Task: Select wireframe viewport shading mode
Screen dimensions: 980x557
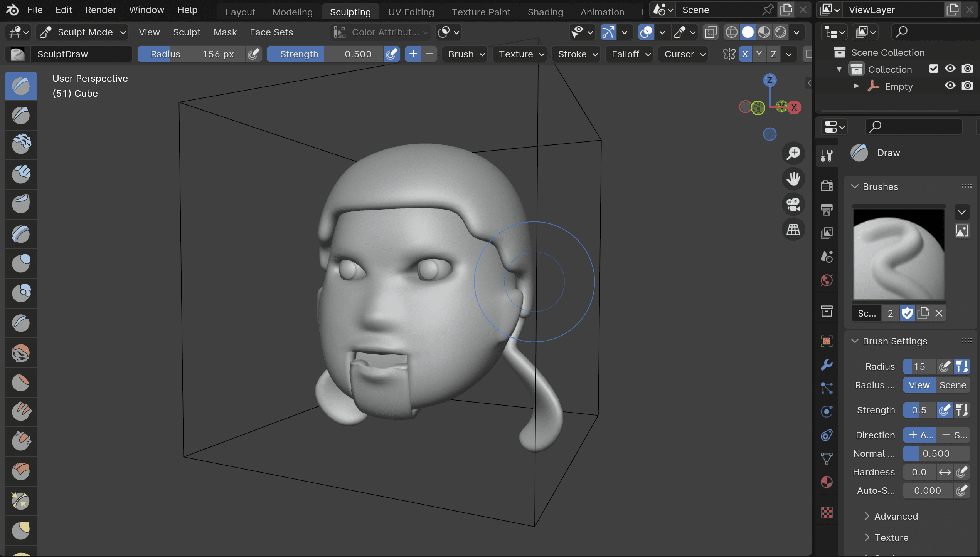Action: click(x=731, y=32)
